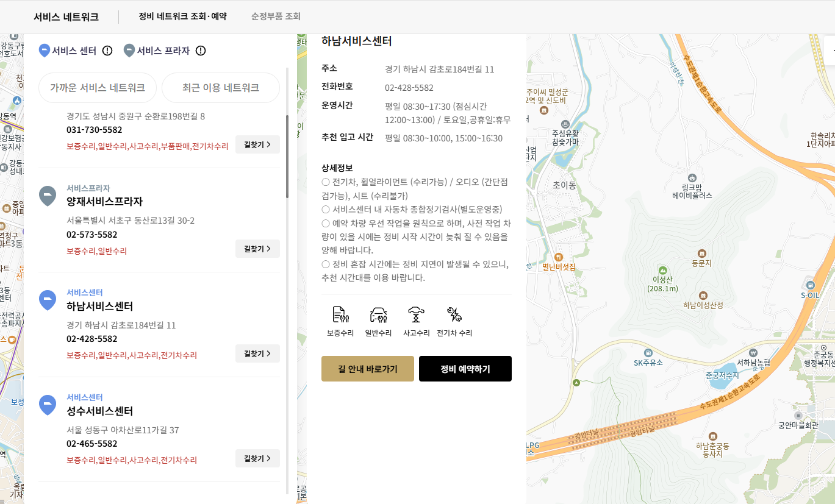The image size is (835, 504).
Task: Switch to the 최근 이용 네트워크 filter
Action: (x=221, y=88)
